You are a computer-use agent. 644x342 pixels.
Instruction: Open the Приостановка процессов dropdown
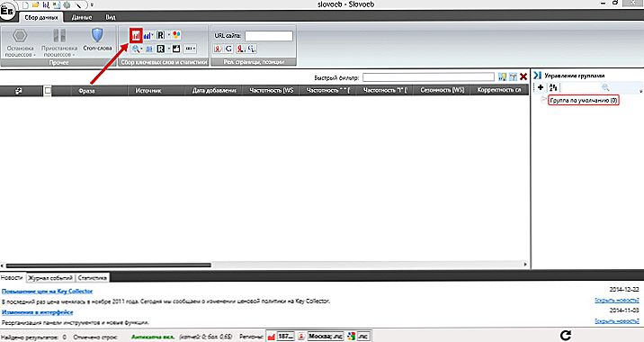(59, 51)
